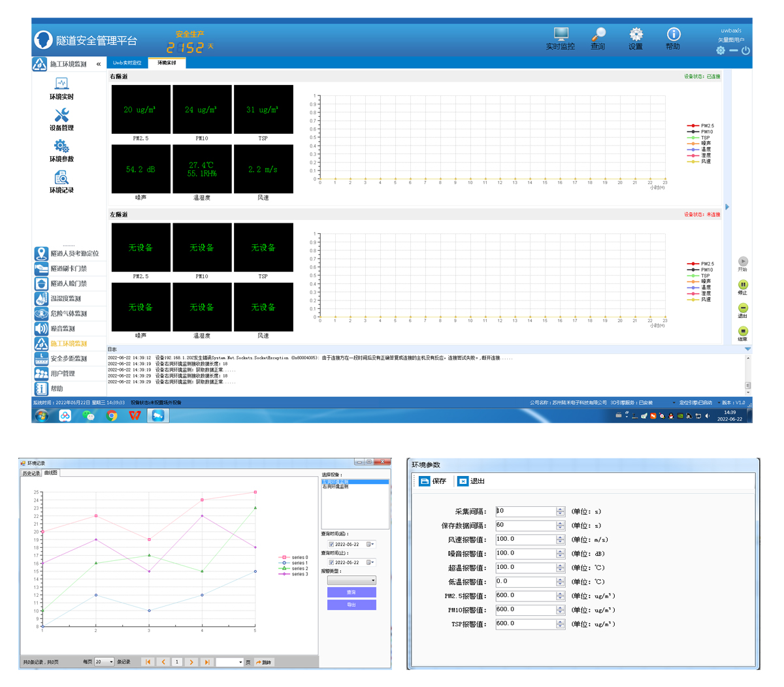Toggle the start date 查询时间(起) checkbox

[331, 544]
